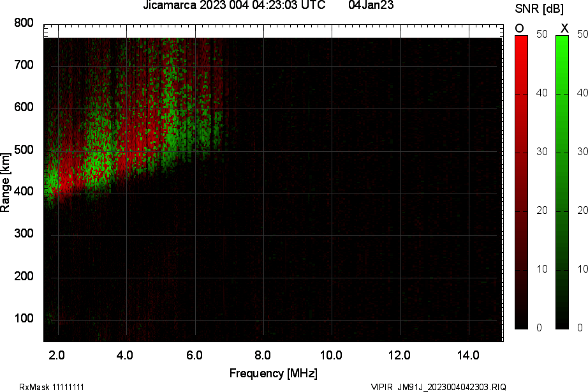The height and width of the screenshot is (392, 588).
Task: Click the 800 range tick label
Action: tap(24, 24)
